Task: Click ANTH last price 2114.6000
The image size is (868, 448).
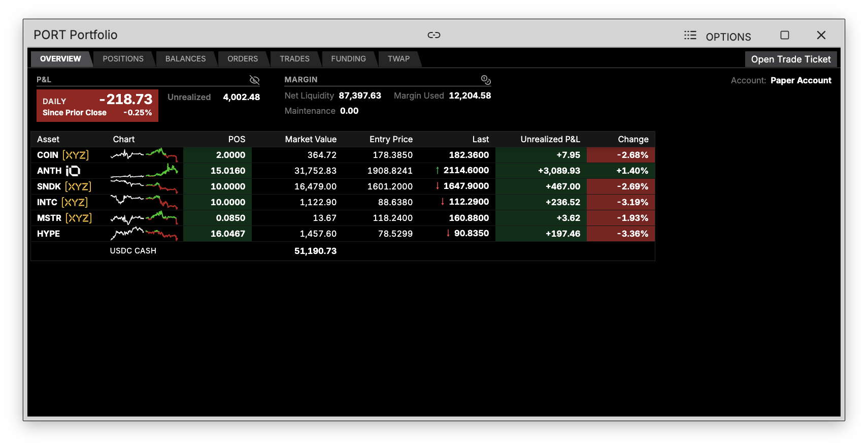Action: tap(466, 170)
